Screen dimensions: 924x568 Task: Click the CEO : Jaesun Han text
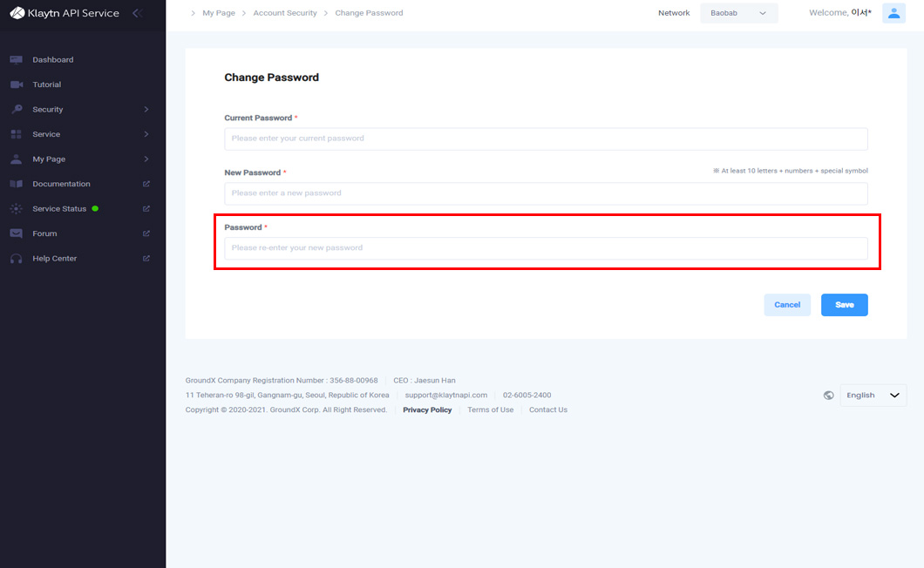click(x=425, y=381)
